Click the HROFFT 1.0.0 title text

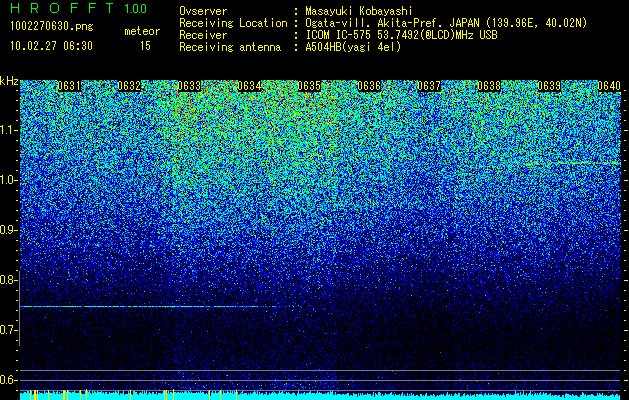[79, 8]
